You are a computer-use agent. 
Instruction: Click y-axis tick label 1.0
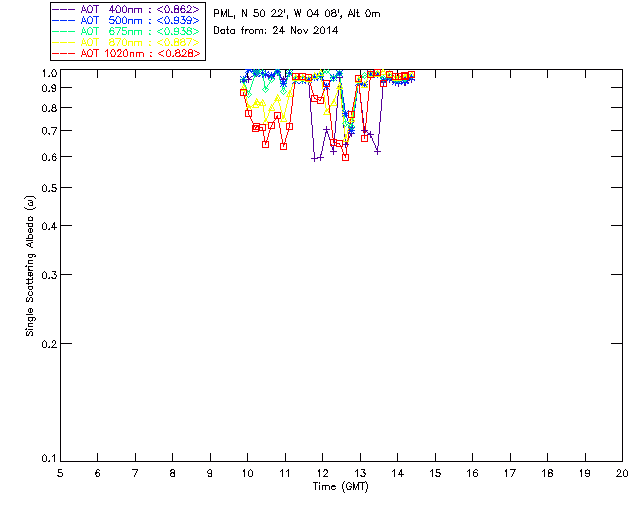pyautogui.click(x=49, y=73)
